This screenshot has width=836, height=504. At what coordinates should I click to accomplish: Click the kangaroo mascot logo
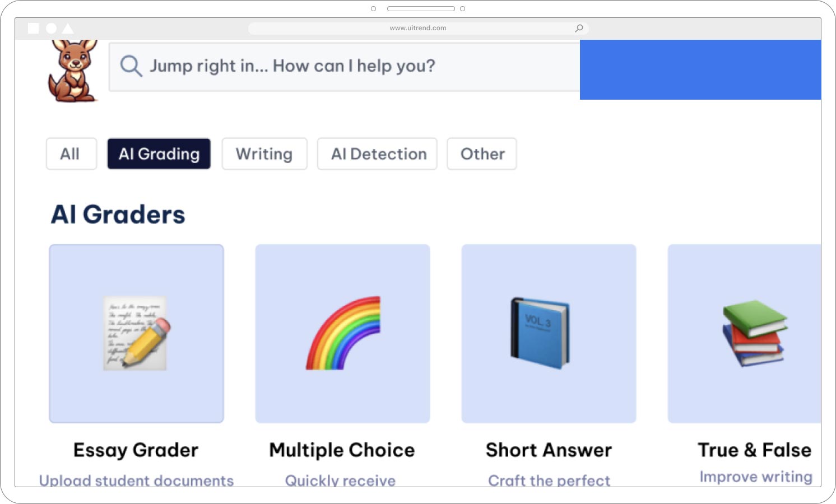[73, 71]
